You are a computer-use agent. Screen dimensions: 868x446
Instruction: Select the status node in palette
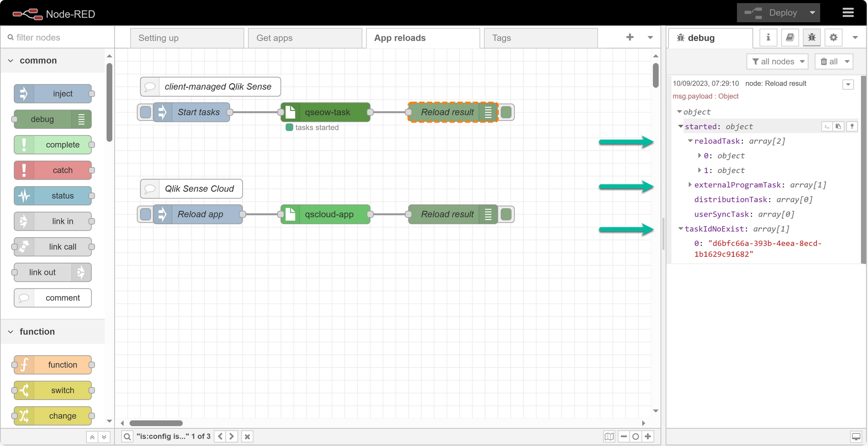pos(53,196)
